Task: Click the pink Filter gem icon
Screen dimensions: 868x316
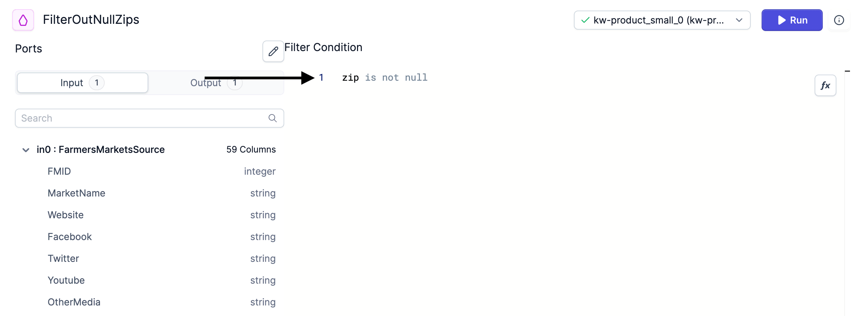Action: [x=23, y=20]
